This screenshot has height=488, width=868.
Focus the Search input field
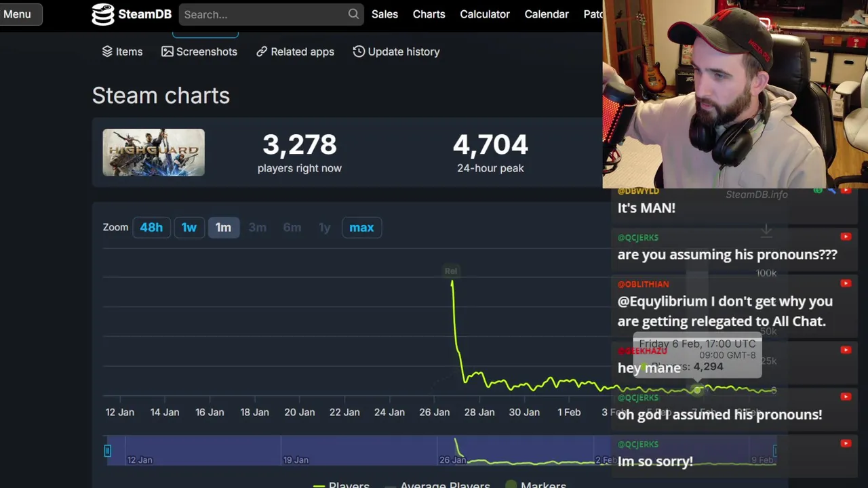tap(271, 14)
